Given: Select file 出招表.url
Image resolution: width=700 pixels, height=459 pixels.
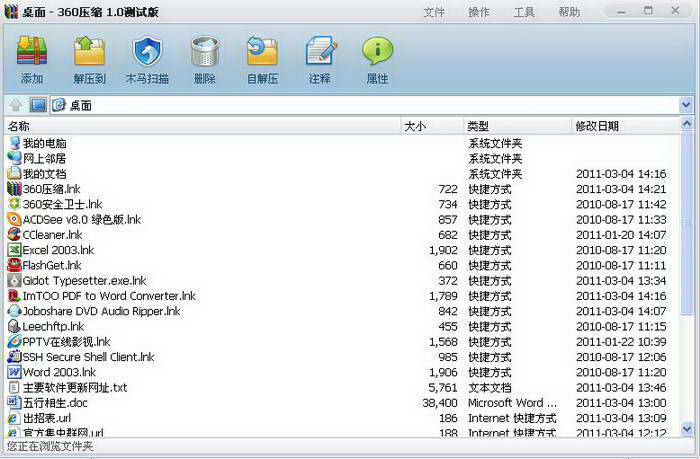Looking at the screenshot, I should coord(47,418).
